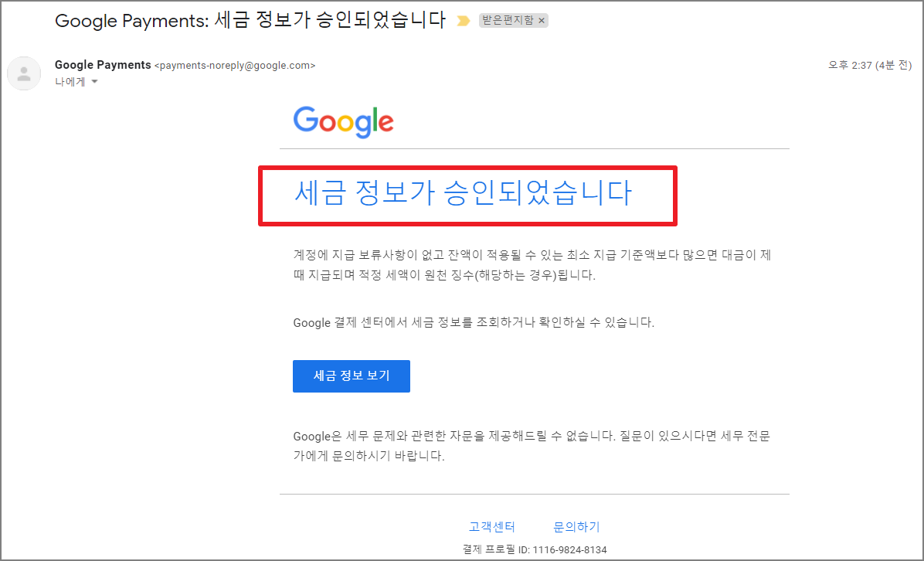924x561 pixels.
Task: Click the sender name Google Payments
Action: [x=103, y=65]
